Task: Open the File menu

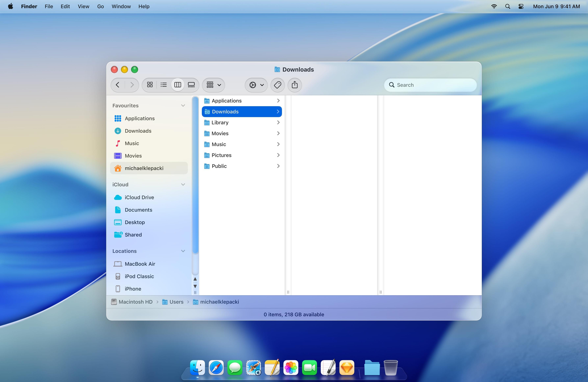Action: pos(49,6)
